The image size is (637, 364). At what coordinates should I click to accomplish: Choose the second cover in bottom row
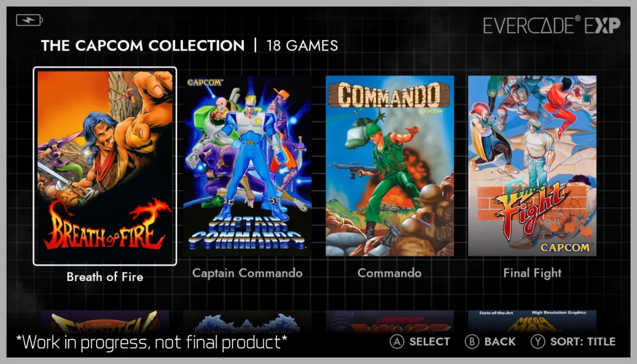click(x=247, y=322)
